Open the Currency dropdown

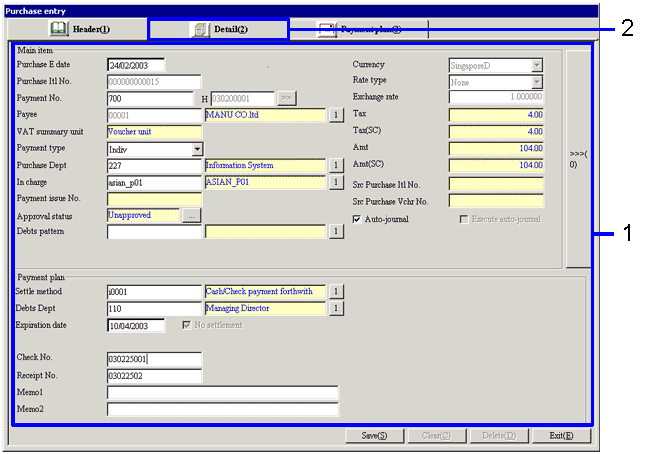pyautogui.click(x=537, y=65)
